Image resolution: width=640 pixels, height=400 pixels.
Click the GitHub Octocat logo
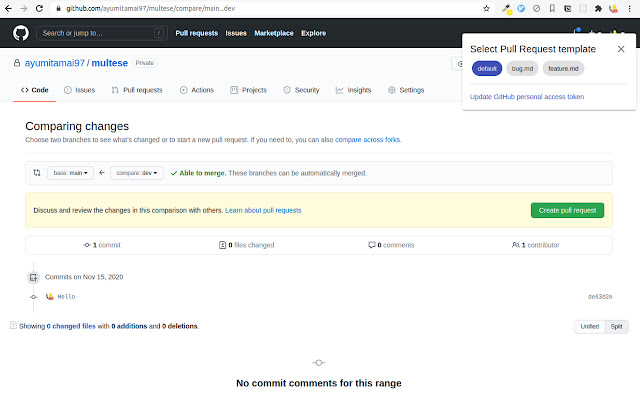(21, 33)
